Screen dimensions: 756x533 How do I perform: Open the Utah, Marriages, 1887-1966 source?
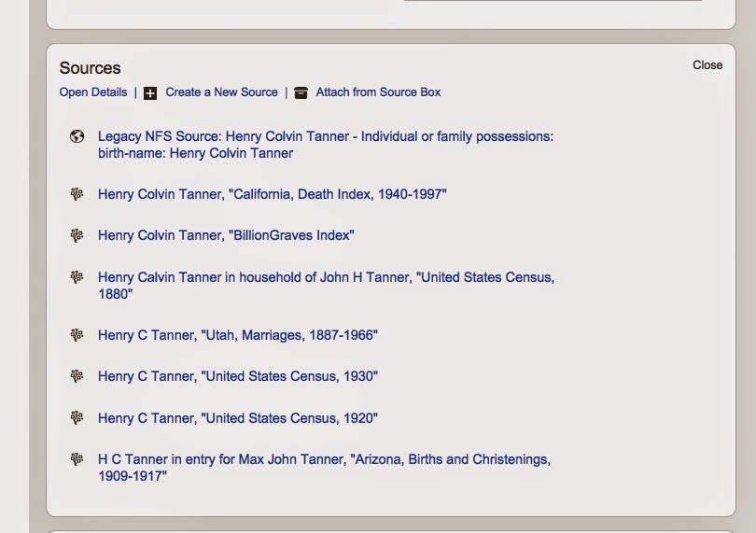tap(238, 335)
